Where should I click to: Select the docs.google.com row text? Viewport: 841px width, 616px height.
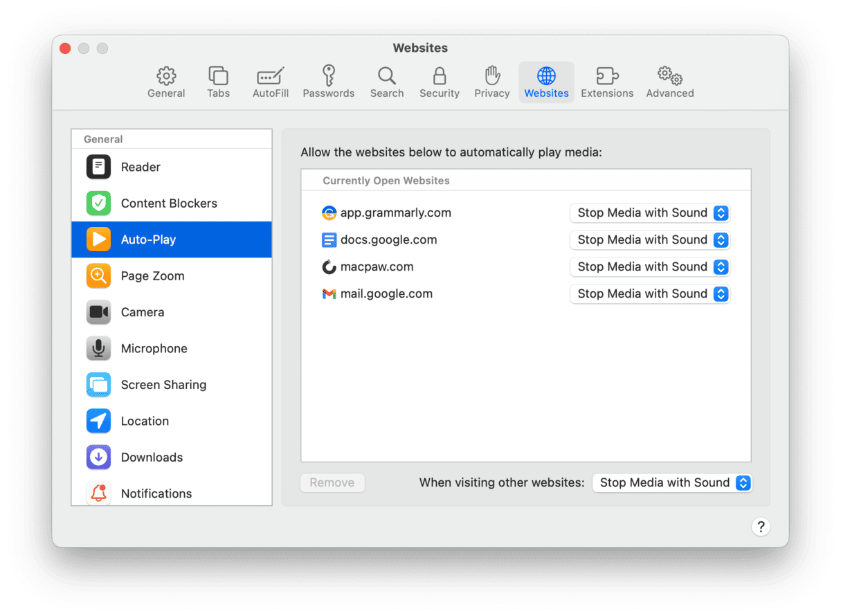pos(389,240)
